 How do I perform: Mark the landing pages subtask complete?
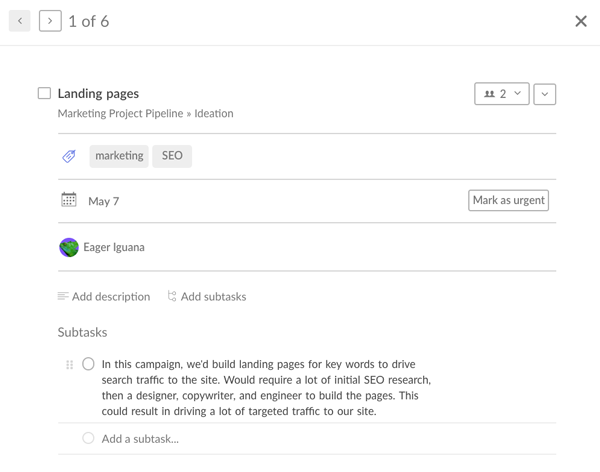coord(88,364)
